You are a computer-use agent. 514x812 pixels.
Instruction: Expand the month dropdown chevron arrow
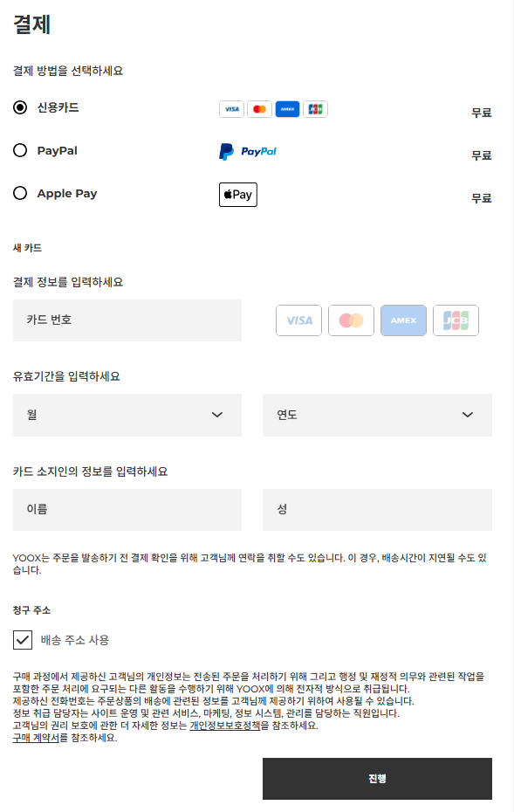point(218,415)
